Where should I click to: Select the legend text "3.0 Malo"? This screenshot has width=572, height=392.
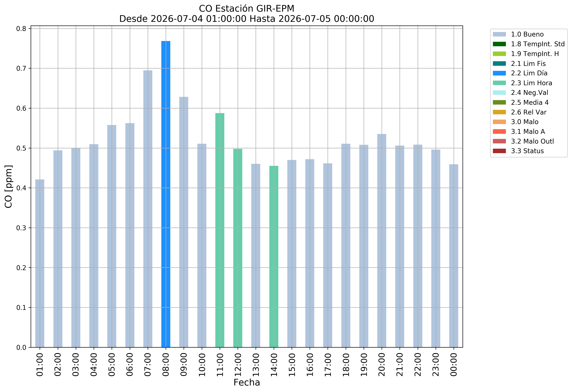coord(524,122)
